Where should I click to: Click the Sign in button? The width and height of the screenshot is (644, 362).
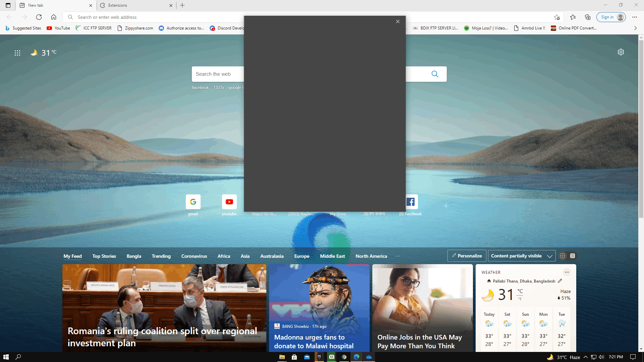click(x=611, y=17)
